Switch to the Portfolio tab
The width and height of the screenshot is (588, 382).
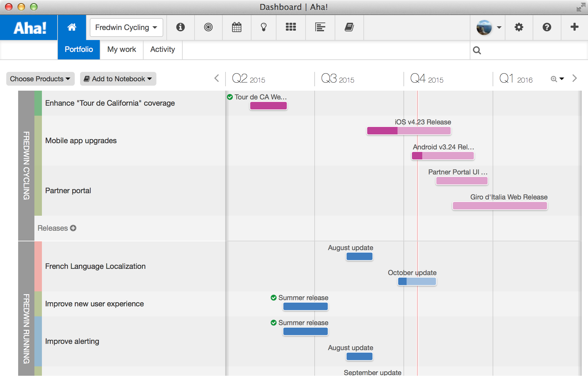[x=79, y=49]
